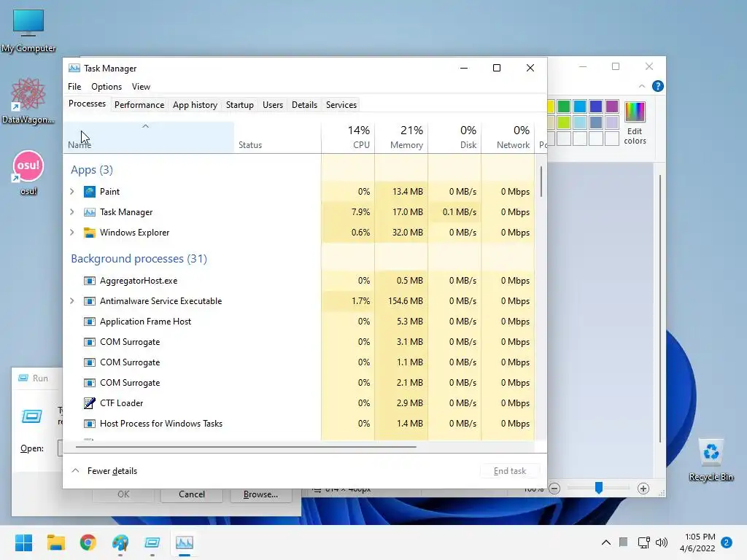Sort by the Status column header
Screen dimensions: 747x560
(278, 137)
